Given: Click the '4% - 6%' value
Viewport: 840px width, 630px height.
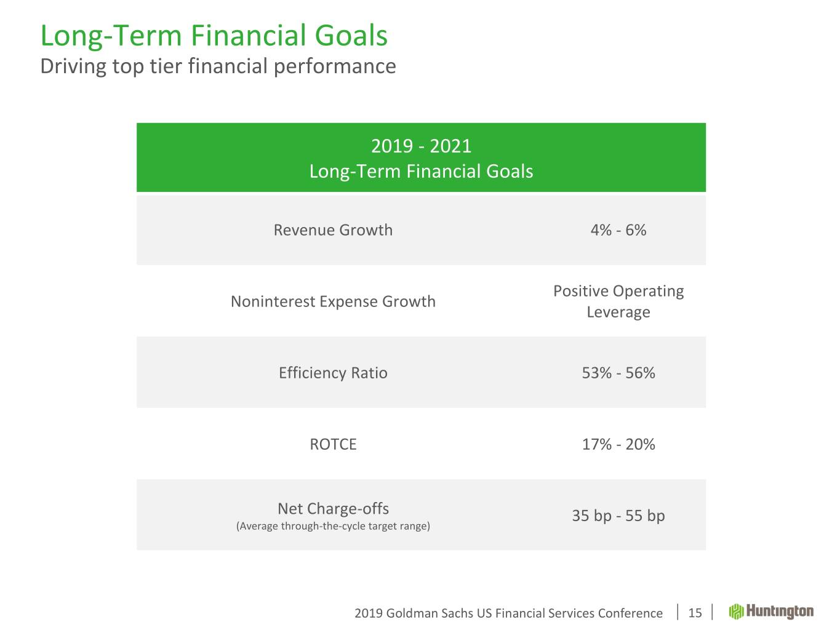Looking at the screenshot, I should tap(618, 230).
